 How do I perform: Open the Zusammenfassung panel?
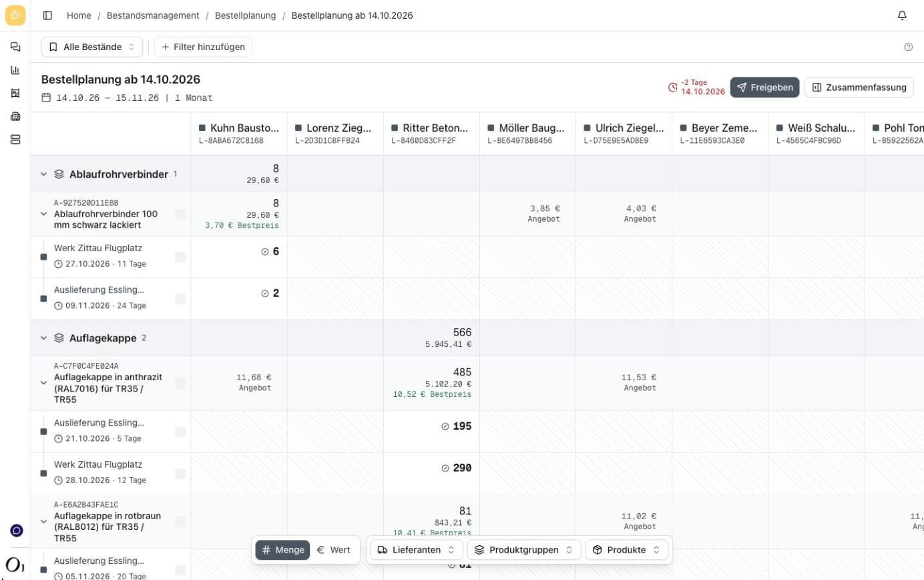point(859,88)
